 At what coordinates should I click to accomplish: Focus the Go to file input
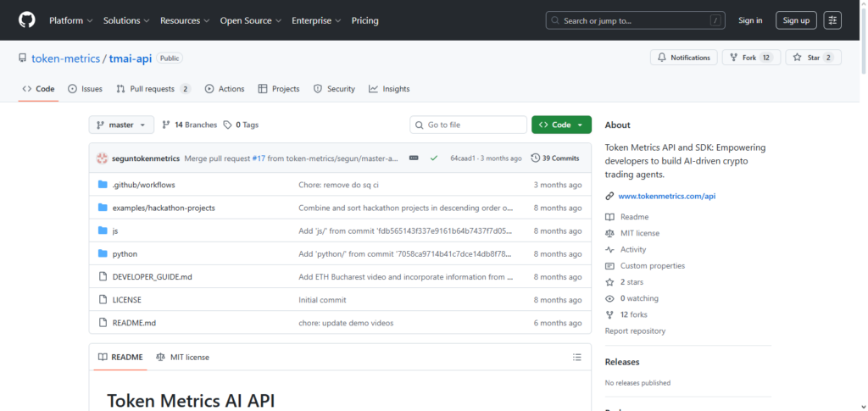468,125
